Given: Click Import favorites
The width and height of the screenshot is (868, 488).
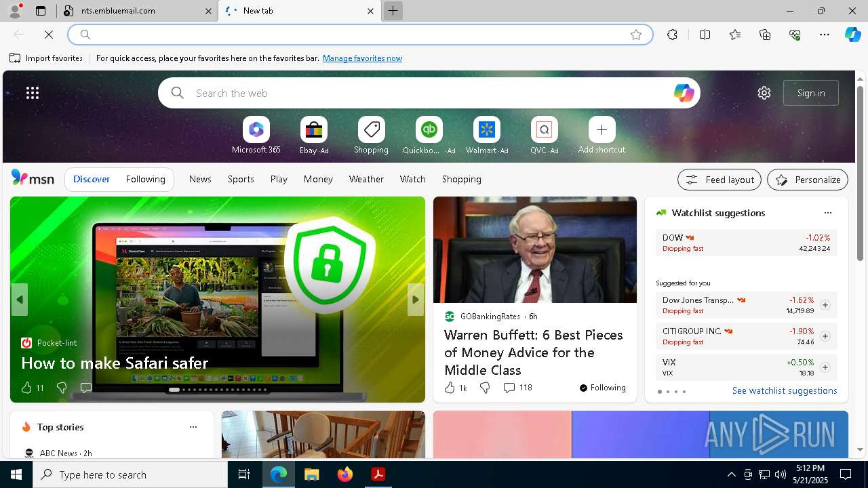Looking at the screenshot, I should (46, 58).
